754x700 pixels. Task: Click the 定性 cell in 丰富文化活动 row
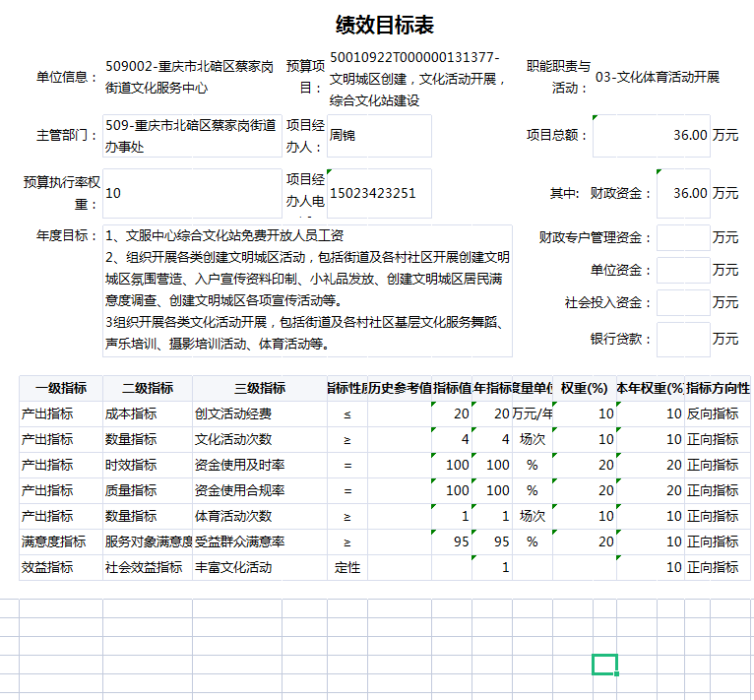tap(347, 568)
